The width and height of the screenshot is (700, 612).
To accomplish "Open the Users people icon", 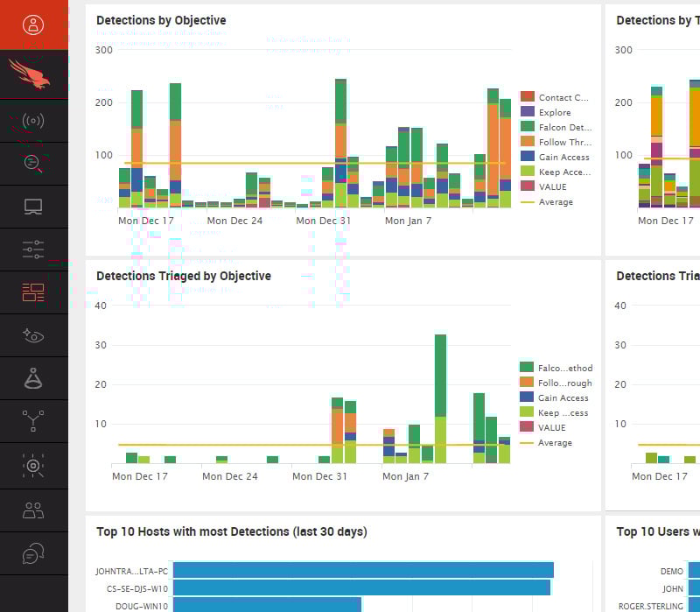I will 33,510.
